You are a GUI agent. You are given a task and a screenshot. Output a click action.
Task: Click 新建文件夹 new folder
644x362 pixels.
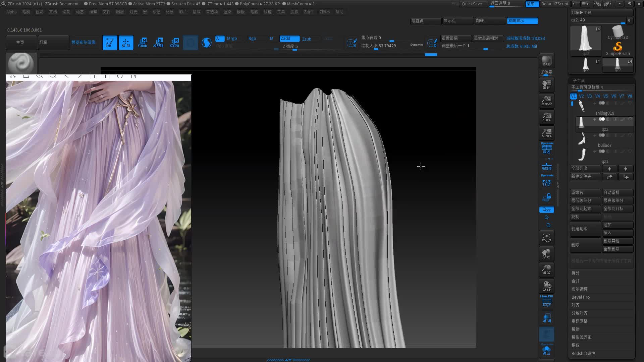click(585, 177)
